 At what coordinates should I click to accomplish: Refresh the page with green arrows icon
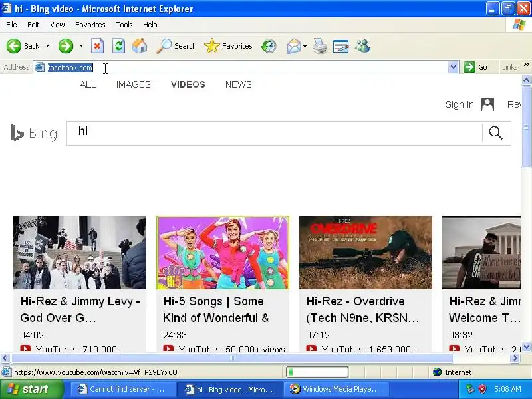118,46
